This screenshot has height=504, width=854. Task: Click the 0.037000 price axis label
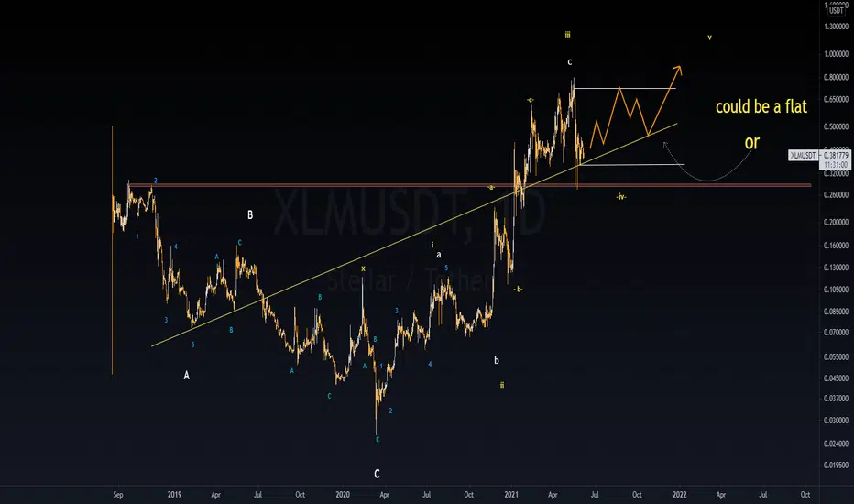(836, 399)
